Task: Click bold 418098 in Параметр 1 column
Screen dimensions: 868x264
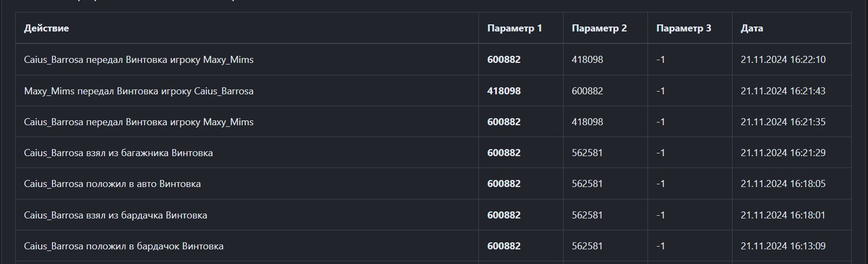Action: coord(504,91)
